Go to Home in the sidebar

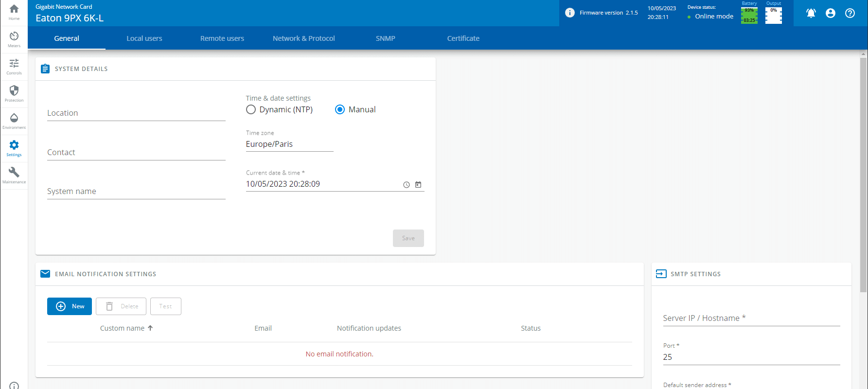click(x=14, y=12)
